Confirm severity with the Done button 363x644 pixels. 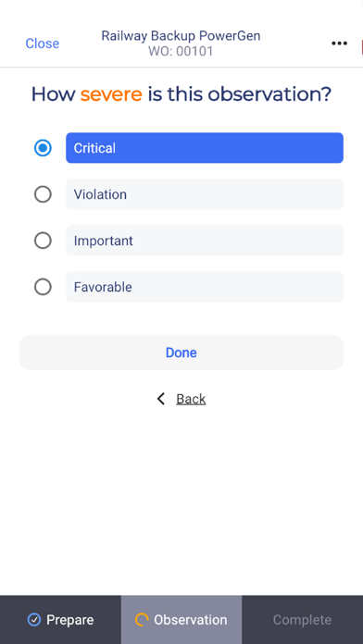[x=181, y=353]
